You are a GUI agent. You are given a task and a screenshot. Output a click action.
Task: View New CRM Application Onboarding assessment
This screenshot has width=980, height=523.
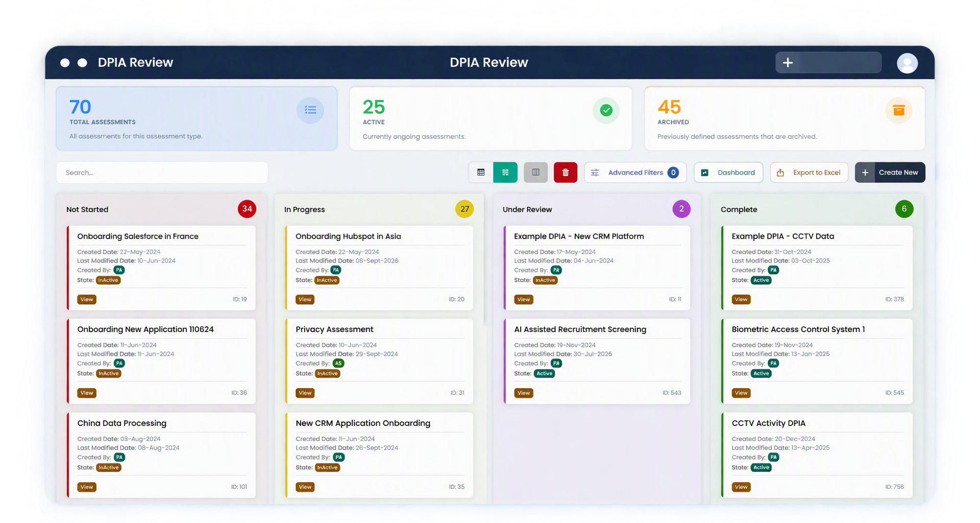(305, 487)
